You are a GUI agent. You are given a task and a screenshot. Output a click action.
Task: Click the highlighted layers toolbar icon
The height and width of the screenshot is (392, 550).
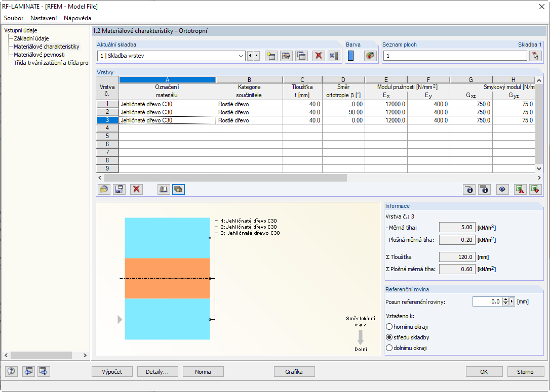click(179, 190)
